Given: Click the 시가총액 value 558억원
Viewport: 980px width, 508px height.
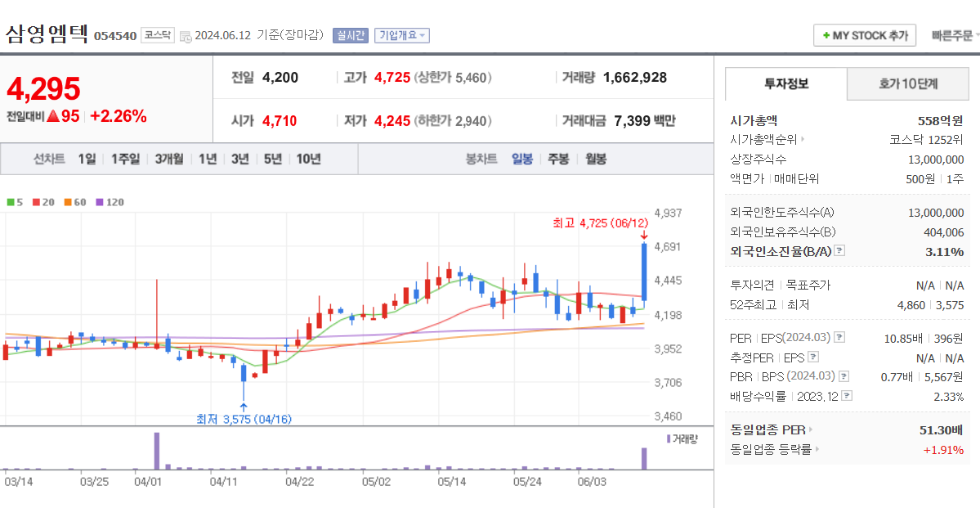Looking at the screenshot, I should click(941, 120).
